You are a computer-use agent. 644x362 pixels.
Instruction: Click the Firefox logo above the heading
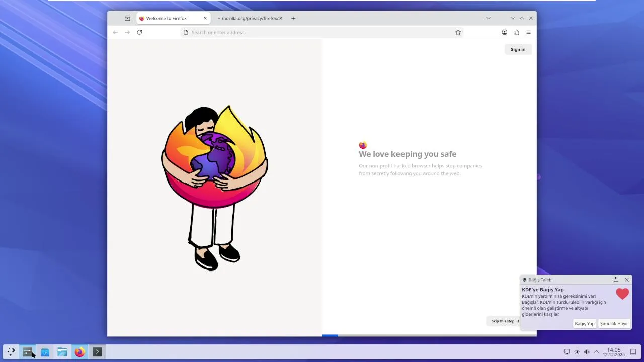(363, 145)
